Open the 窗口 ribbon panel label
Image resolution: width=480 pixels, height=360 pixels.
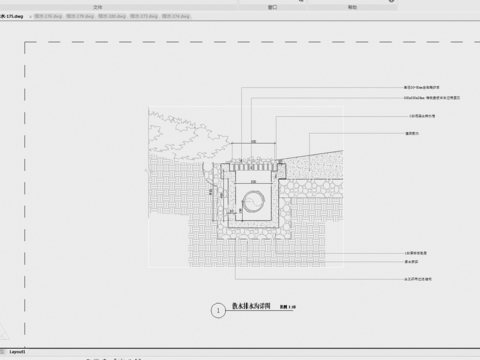(x=273, y=7)
